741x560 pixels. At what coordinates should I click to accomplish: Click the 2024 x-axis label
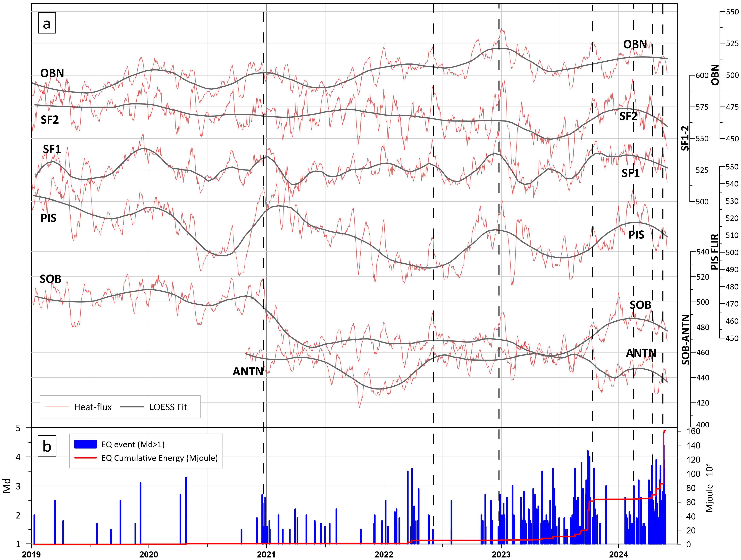pyautogui.click(x=618, y=555)
